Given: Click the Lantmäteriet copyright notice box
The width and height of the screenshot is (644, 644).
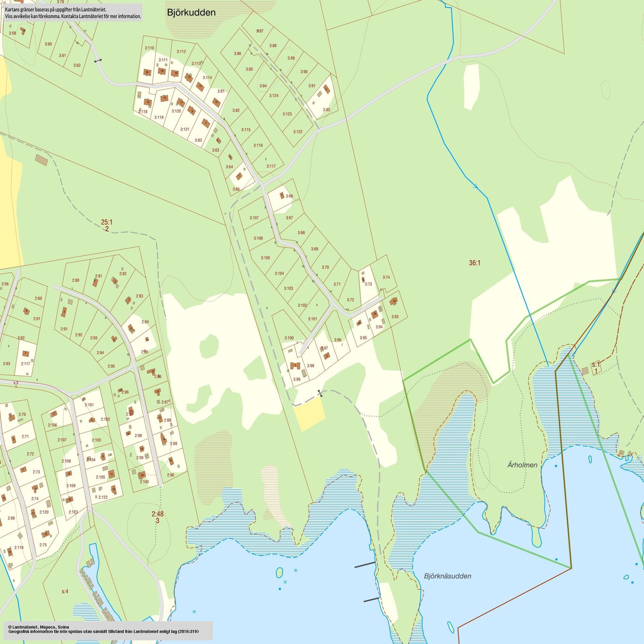Looking at the screenshot, I should (107, 630).
